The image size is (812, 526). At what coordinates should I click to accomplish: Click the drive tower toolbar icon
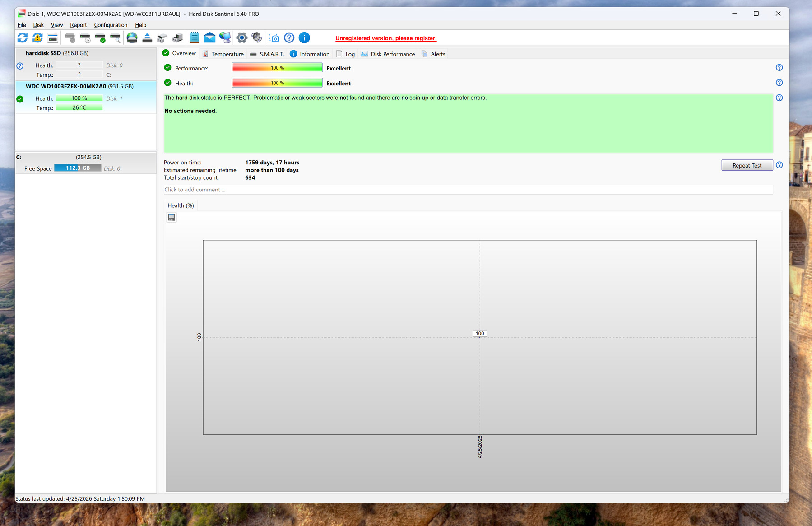point(178,38)
